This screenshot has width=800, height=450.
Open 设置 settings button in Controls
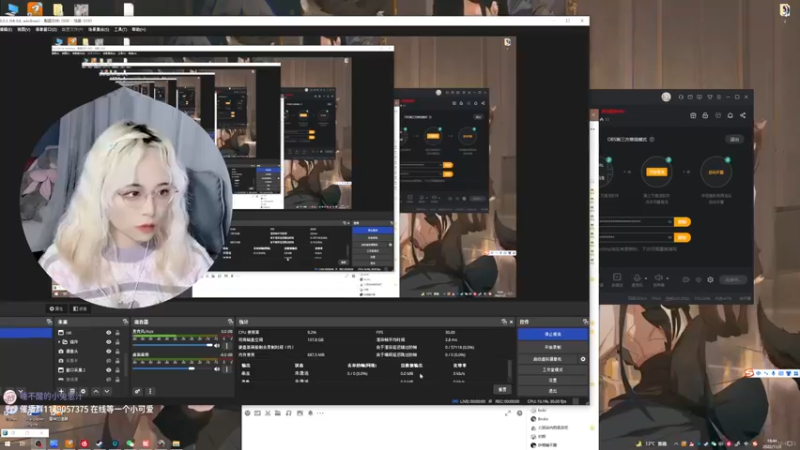[x=553, y=380]
